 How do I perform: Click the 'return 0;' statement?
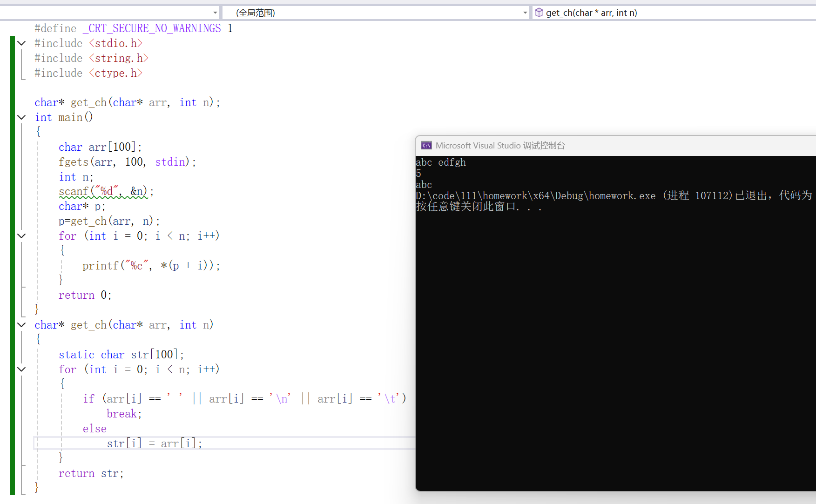pos(85,295)
